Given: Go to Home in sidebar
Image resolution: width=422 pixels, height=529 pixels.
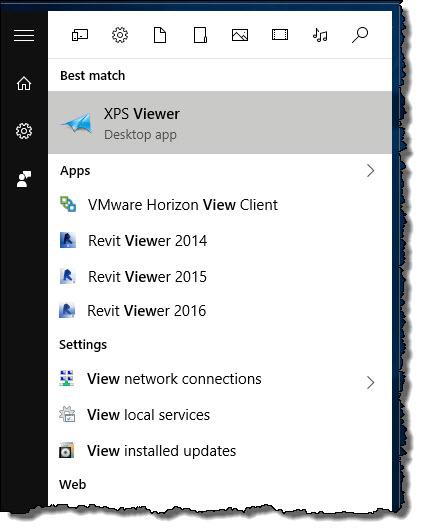Looking at the screenshot, I should (24, 83).
